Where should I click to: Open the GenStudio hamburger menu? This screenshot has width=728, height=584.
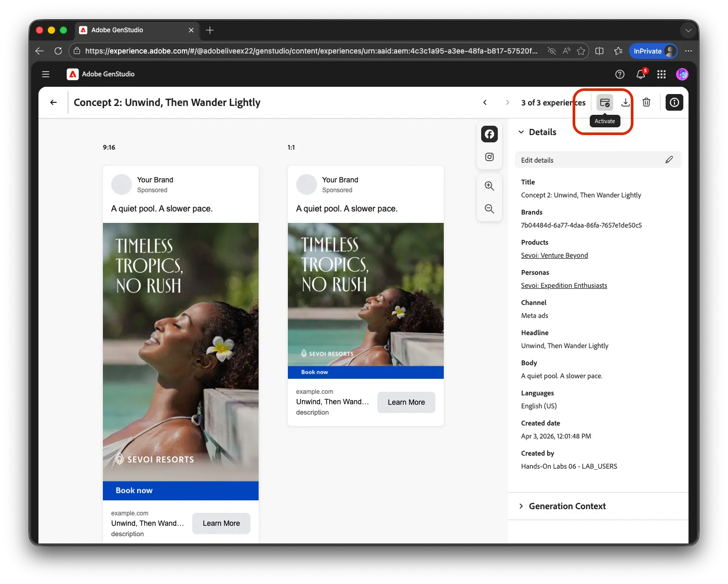click(46, 74)
